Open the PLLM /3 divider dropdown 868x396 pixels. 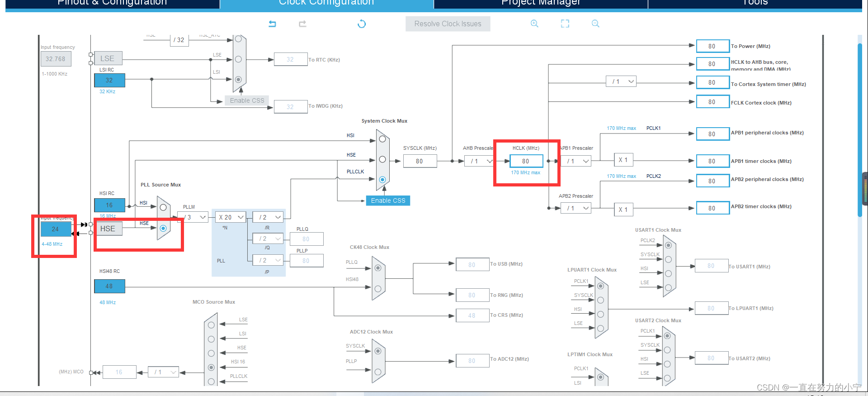[193, 217]
